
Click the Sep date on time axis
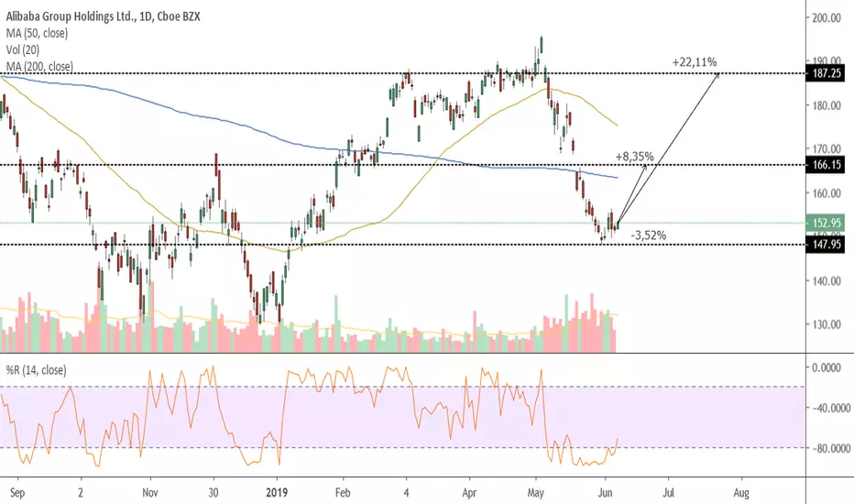pyautogui.click(x=16, y=493)
